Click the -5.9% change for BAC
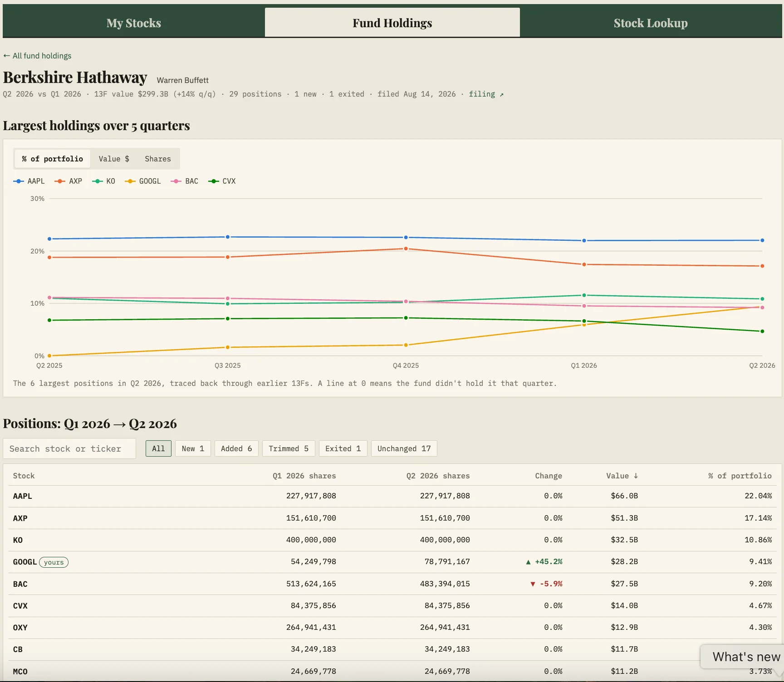This screenshot has height=682, width=784. click(546, 584)
